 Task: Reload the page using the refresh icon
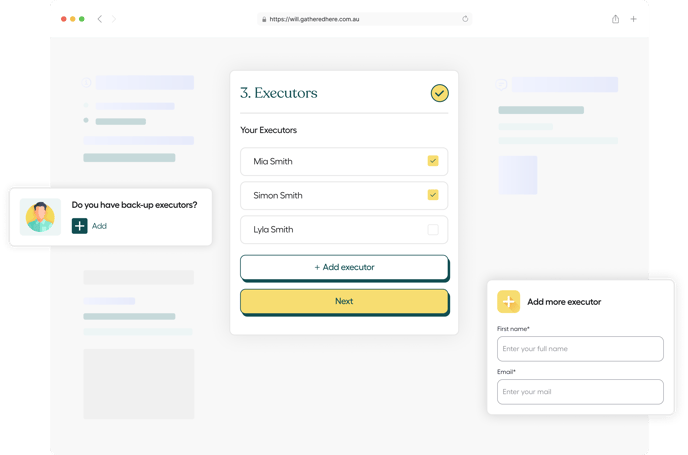coord(465,19)
